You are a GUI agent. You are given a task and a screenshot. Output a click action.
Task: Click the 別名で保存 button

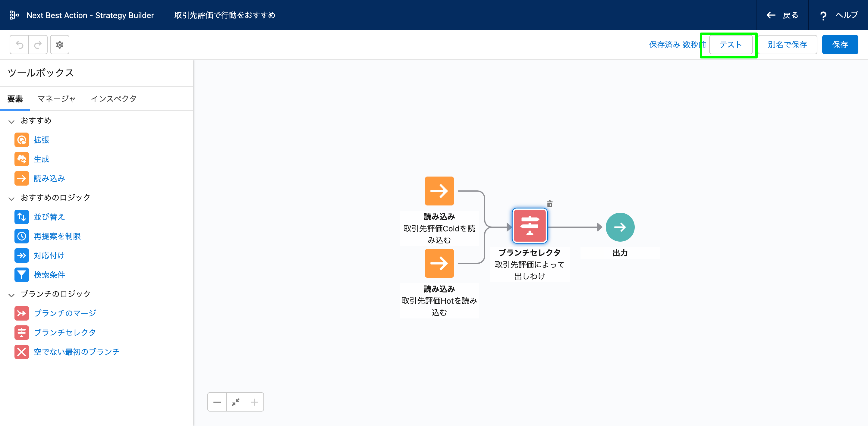click(x=787, y=45)
